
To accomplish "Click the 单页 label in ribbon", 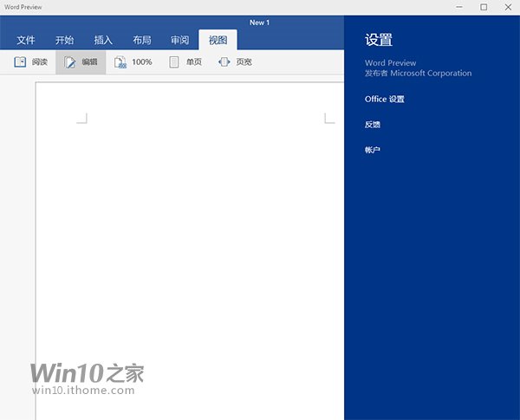I will [x=194, y=62].
